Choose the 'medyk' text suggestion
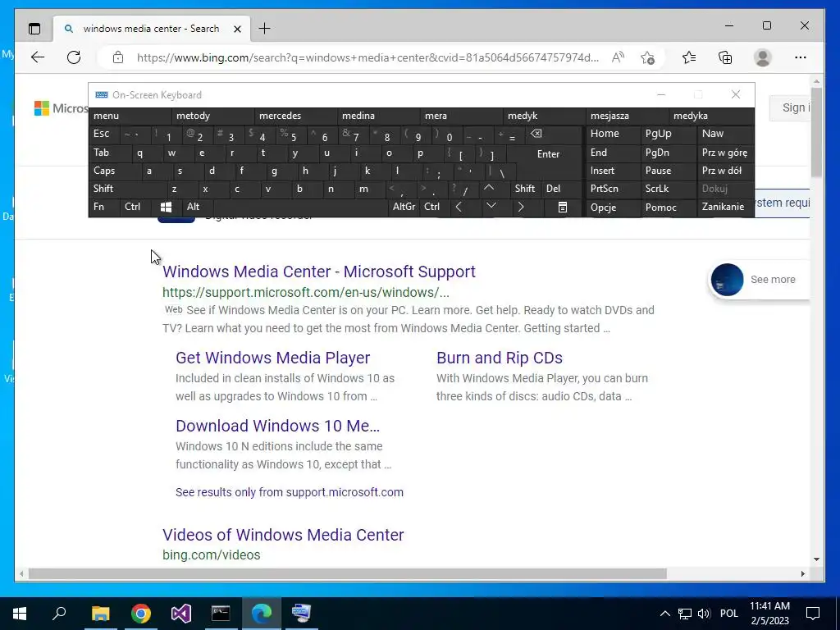840x630 pixels. pyautogui.click(x=545, y=116)
